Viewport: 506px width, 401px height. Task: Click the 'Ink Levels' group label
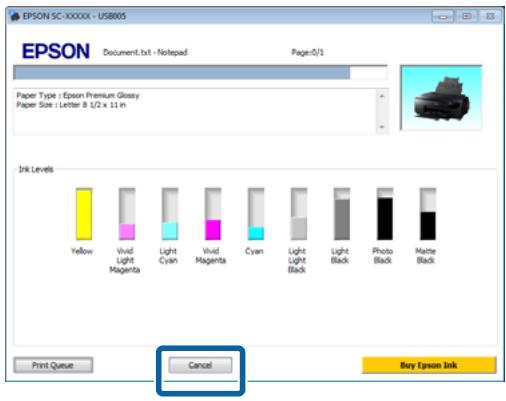pos(36,169)
